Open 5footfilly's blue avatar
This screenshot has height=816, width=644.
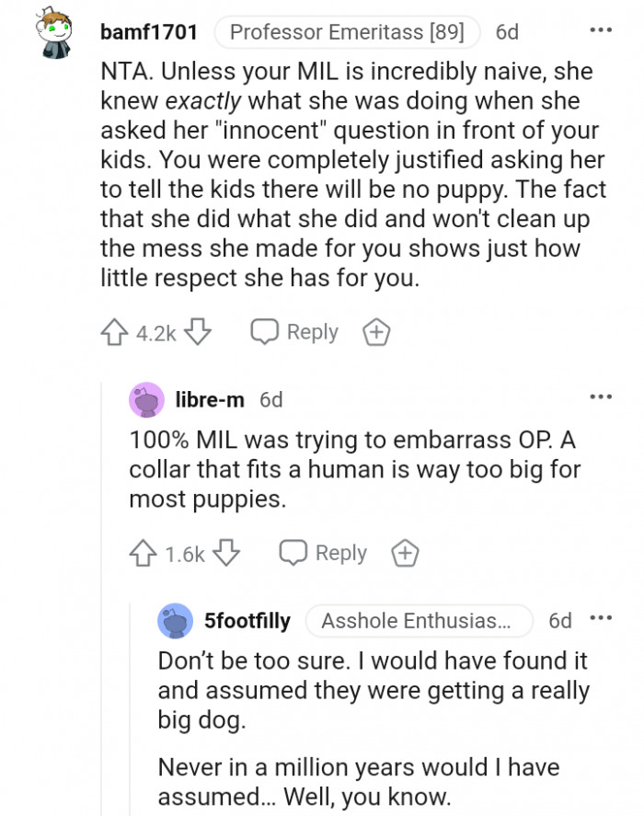[x=175, y=621]
